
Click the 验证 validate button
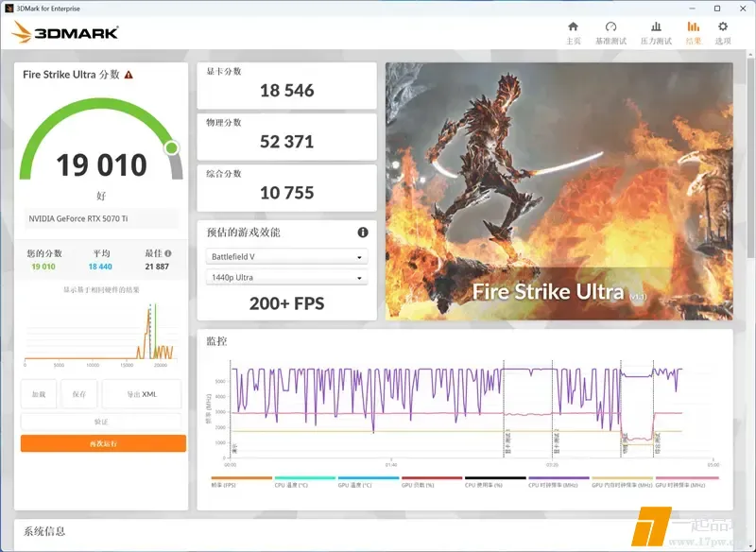point(101,422)
